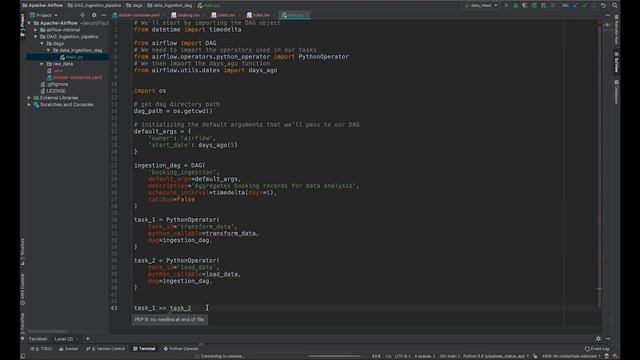The width and height of the screenshot is (640, 360).
Task: Select the .env file in project tree
Action: [x=55, y=71]
